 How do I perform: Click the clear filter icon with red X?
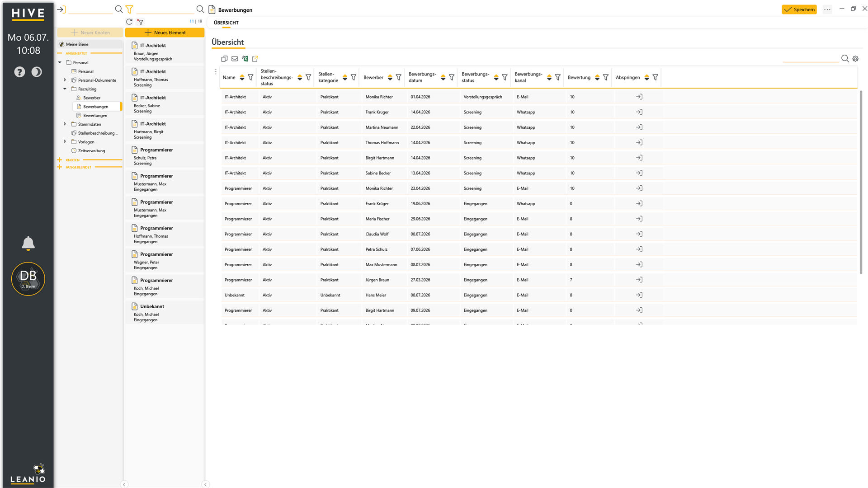click(x=140, y=22)
